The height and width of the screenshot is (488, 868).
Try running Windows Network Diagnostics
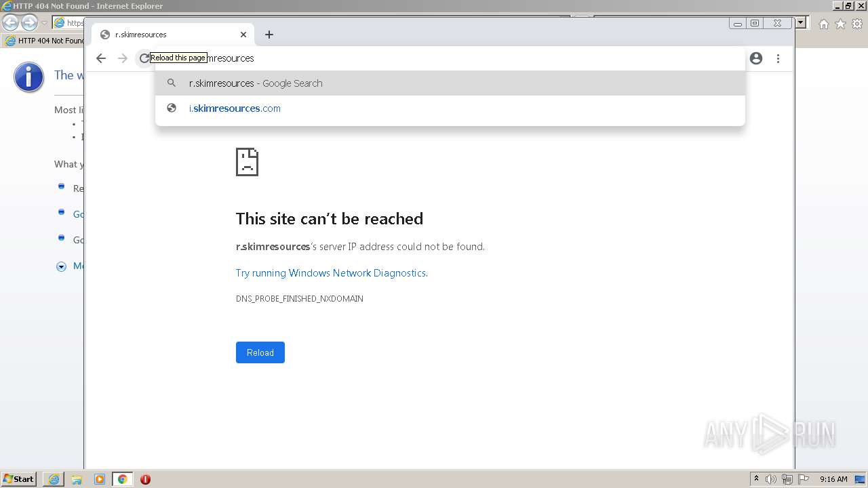click(332, 273)
